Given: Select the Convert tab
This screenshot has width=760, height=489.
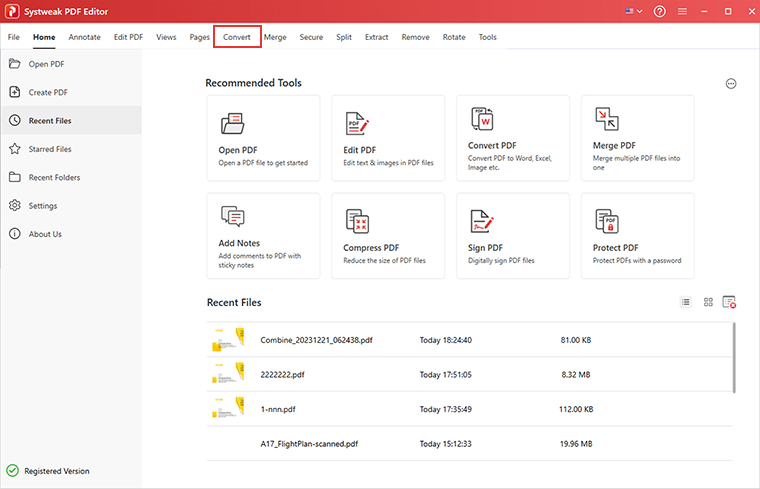Looking at the screenshot, I should pyautogui.click(x=237, y=37).
